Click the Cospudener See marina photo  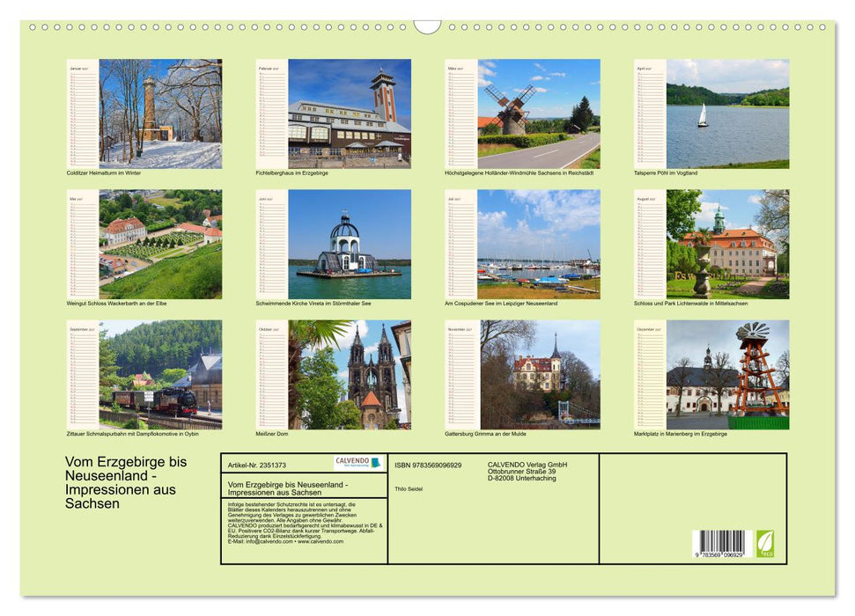point(539,245)
